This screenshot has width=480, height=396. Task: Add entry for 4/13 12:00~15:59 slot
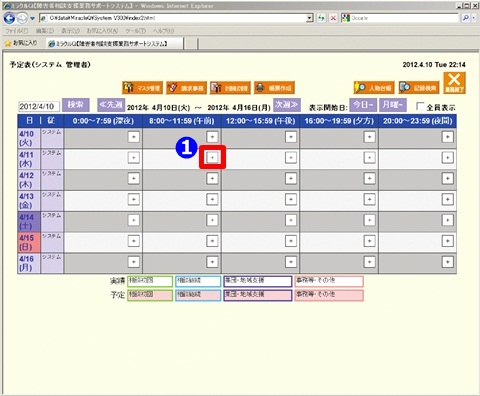pos(291,199)
